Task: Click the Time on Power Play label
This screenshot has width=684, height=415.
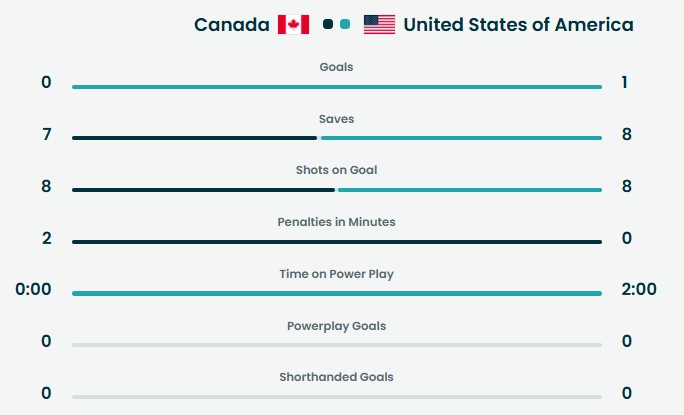Action: pyautogui.click(x=336, y=274)
